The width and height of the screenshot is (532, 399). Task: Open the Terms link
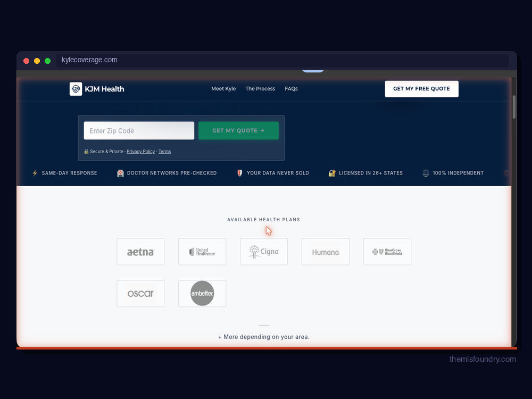[x=164, y=151]
